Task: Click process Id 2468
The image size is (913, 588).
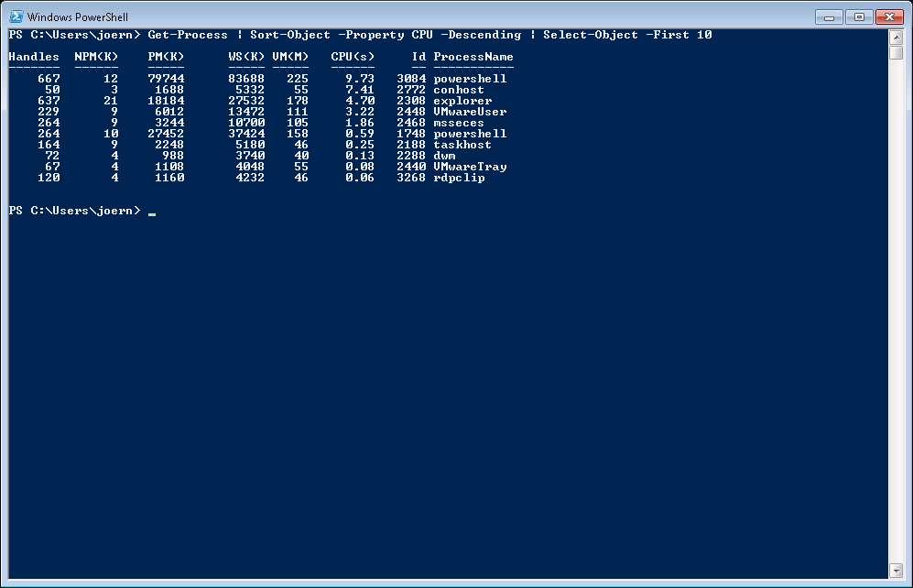Action: pos(411,123)
